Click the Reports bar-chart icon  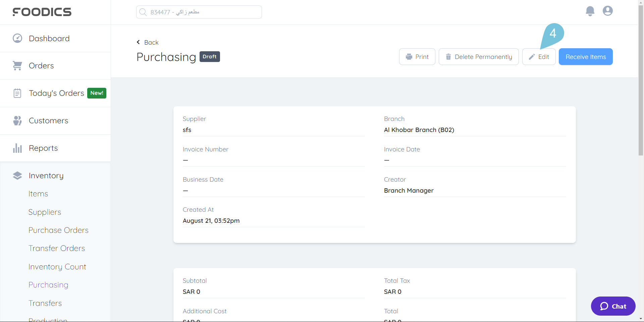[x=17, y=148]
